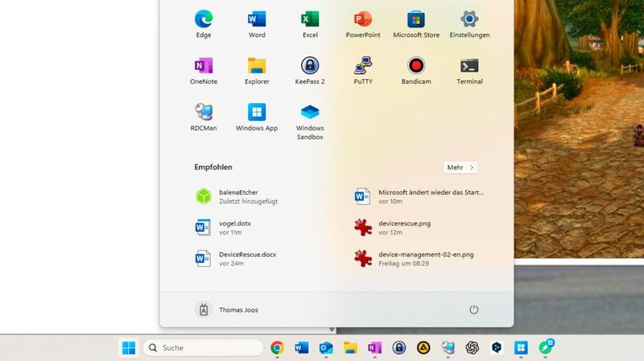Open File Explorer on the taskbar

[x=350, y=348]
